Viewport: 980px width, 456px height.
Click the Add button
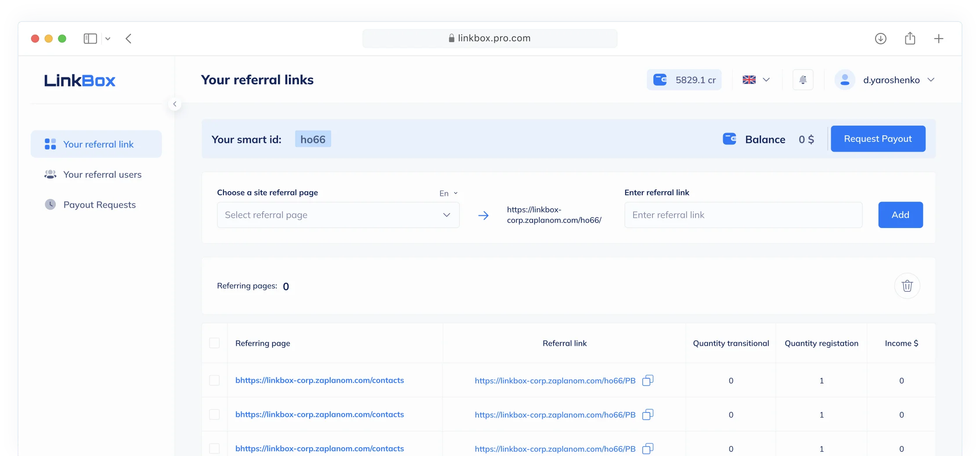(901, 215)
